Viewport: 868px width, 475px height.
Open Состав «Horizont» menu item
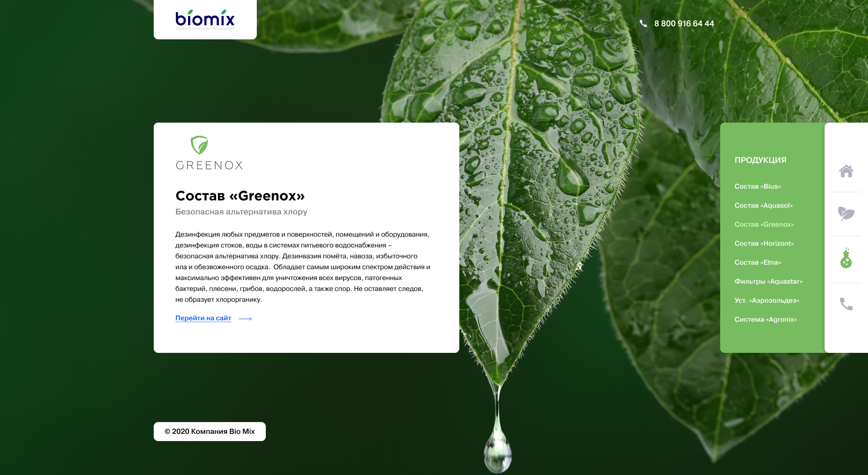764,243
